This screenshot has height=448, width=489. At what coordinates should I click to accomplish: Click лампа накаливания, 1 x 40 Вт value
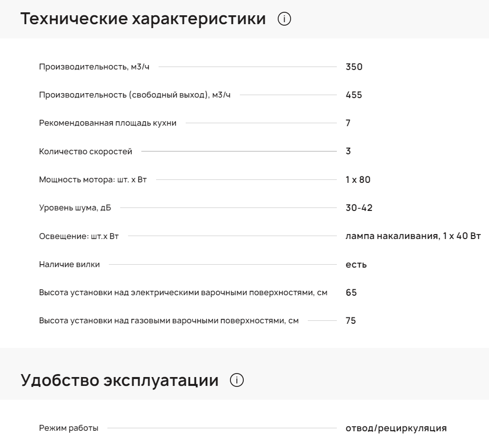pyautogui.click(x=413, y=237)
